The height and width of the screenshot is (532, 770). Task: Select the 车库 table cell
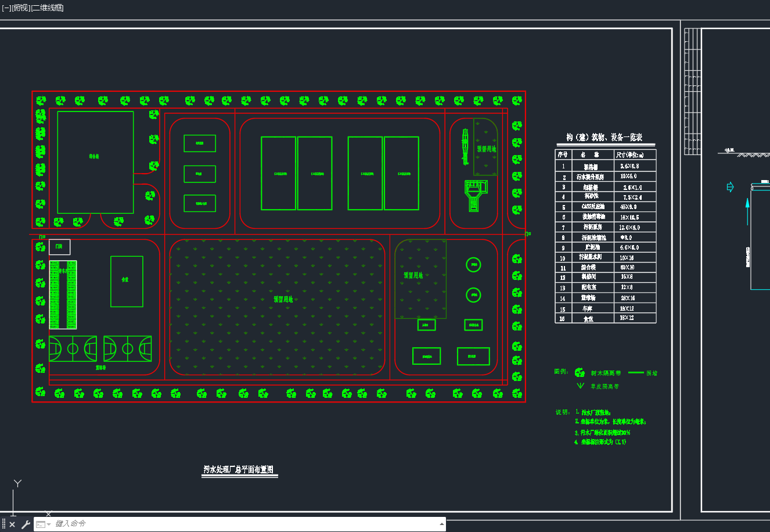pos(589,308)
